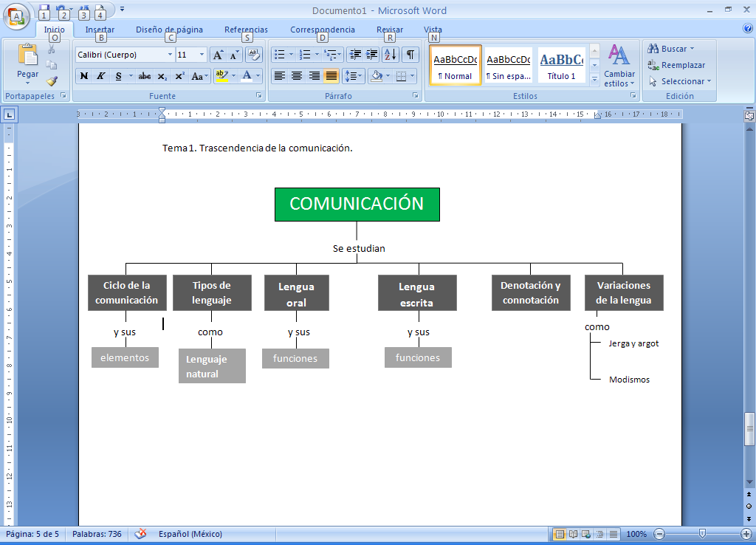756x545 pixels.
Task: Switch to print layout view in status bar
Action: click(x=560, y=535)
